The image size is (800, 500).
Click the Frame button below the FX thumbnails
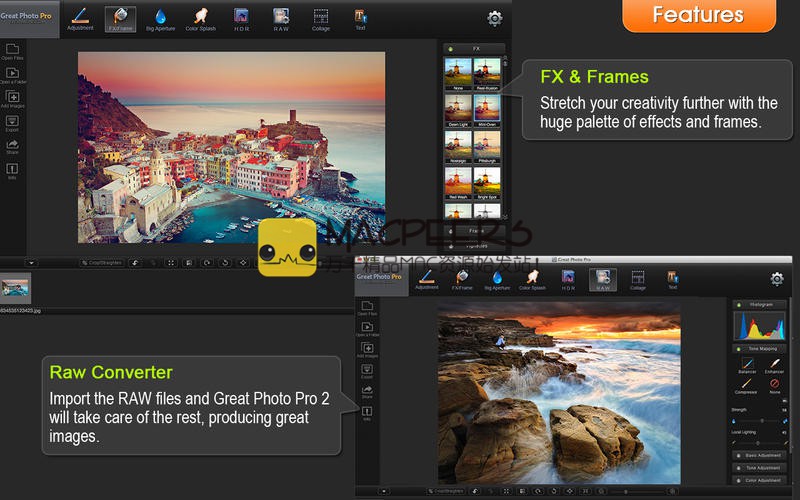(x=476, y=230)
